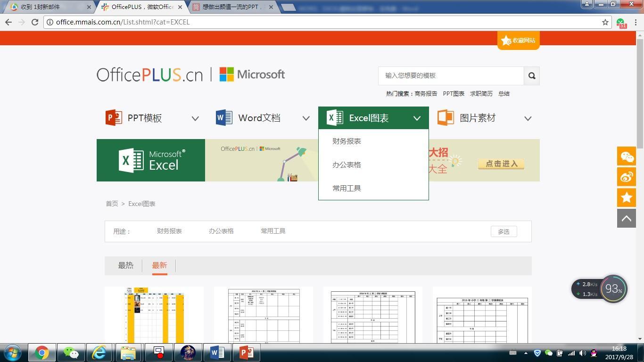This screenshot has height=362, width=644.
Task: Open the Chrome menu three-dots icon
Action: click(x=636, y=22)
